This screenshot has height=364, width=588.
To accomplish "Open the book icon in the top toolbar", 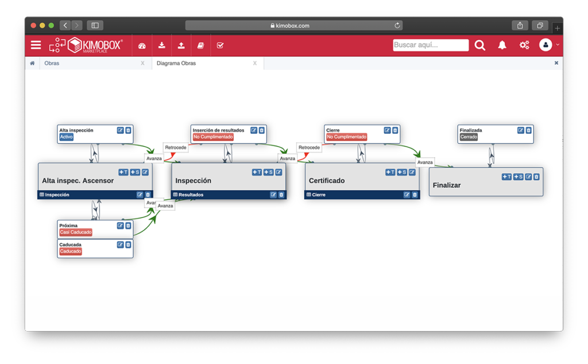I will pos(200,45).
